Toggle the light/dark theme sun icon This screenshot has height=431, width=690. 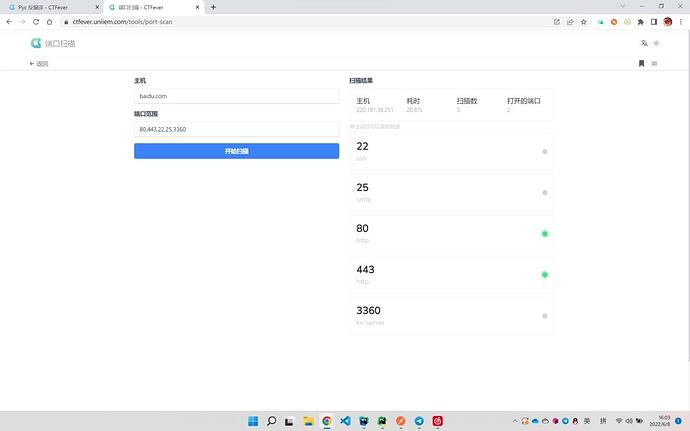pos(657,43)
